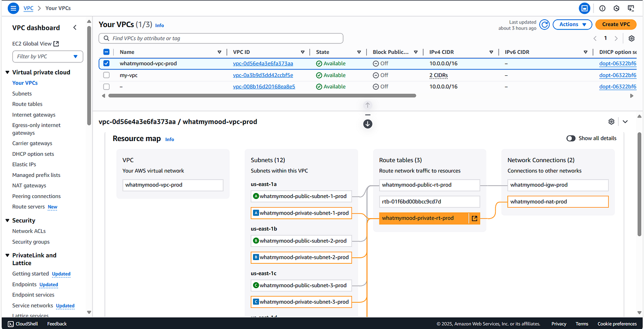
Task: Open NAT gateways in the sidebar
Action: (x=29, y=186)
